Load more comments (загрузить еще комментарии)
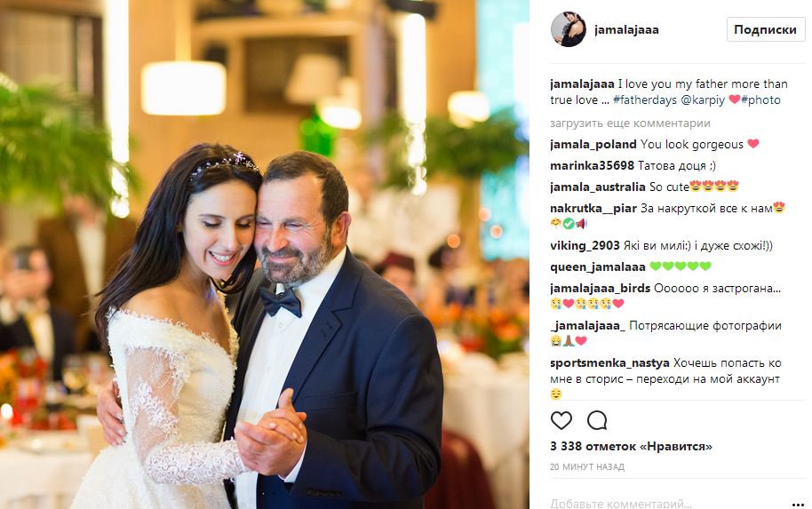The width and height of the screenshot is (812, 509). pos(630,123)
